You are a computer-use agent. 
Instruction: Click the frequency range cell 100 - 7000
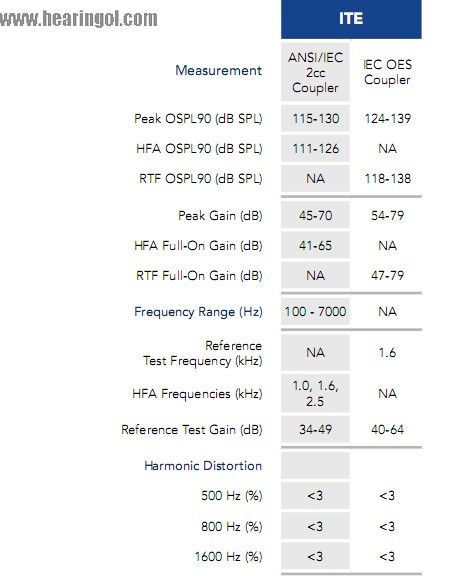[x=315, y=312]
